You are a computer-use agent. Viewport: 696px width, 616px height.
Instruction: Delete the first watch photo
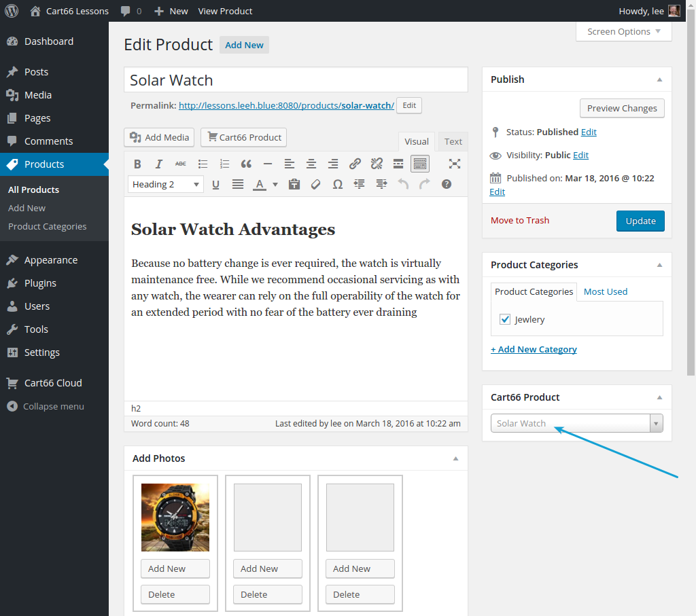pos(175,594)
